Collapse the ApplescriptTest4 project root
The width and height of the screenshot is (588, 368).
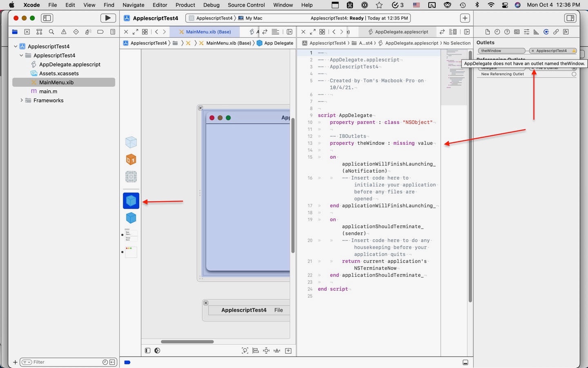(x=16, y=46)
